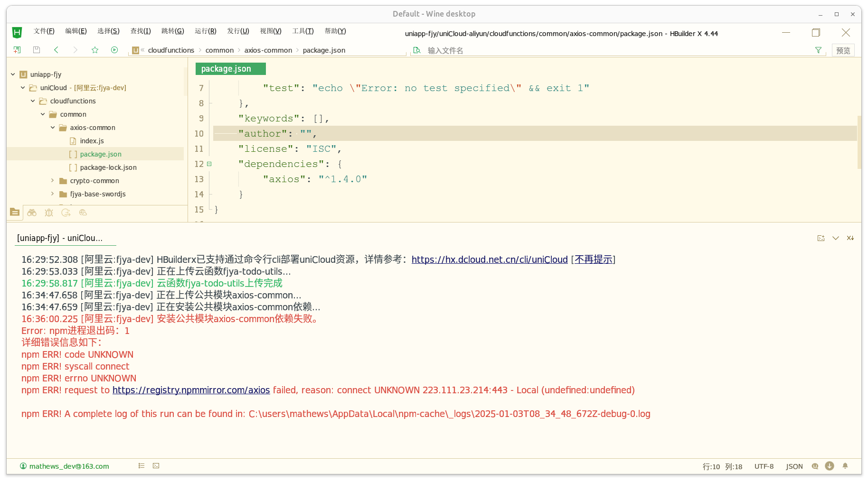Open the 跳转(G) menu
This screenshot has width=868, height=482.
tap(173, 31)
